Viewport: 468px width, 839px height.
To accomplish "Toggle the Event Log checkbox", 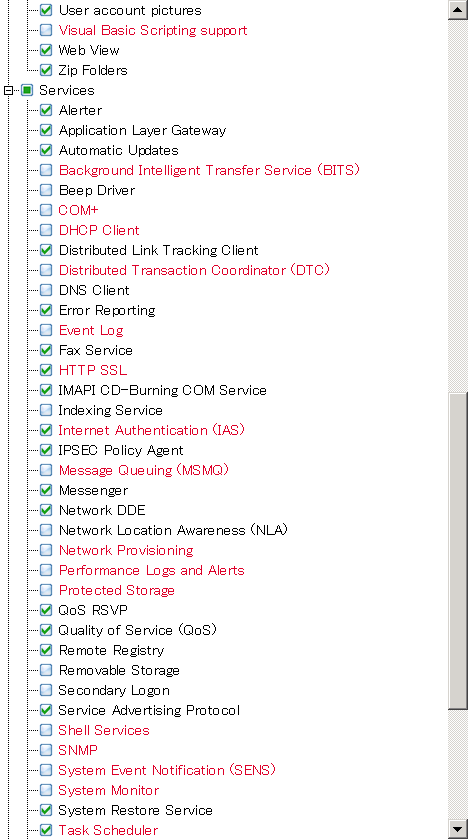I will [47, 330].
